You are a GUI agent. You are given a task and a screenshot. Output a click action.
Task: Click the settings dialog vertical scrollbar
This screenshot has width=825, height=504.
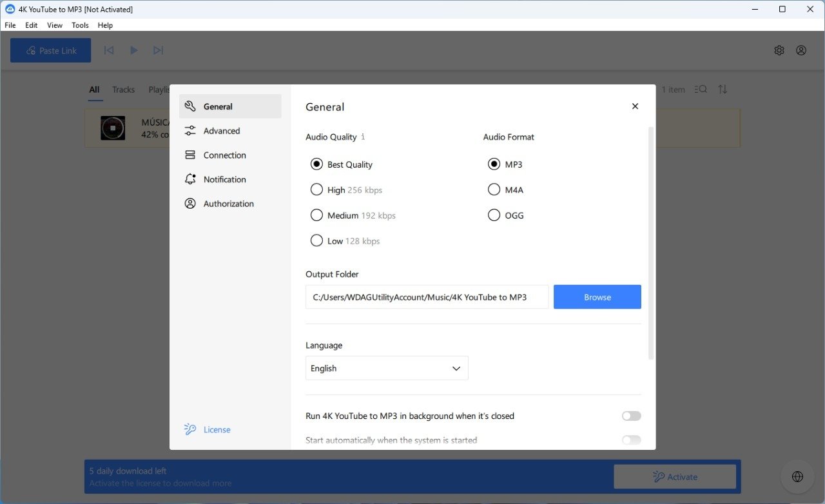651,244
